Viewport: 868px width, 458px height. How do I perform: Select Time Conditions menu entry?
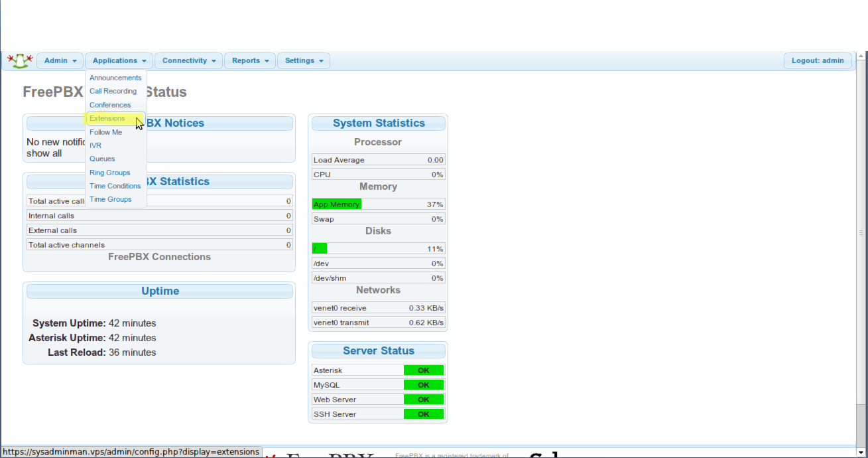115,186
